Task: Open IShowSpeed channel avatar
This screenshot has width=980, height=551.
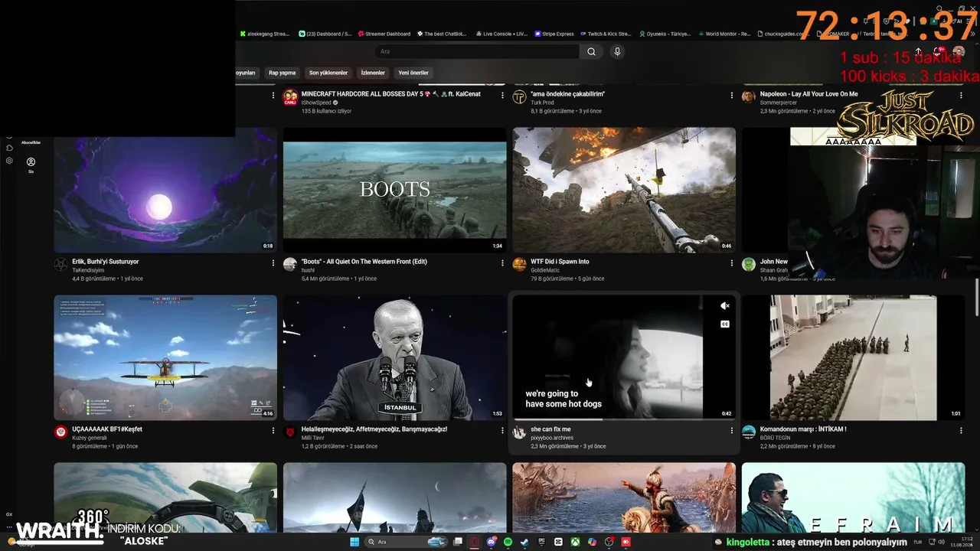Action: [x=290, y=97]
